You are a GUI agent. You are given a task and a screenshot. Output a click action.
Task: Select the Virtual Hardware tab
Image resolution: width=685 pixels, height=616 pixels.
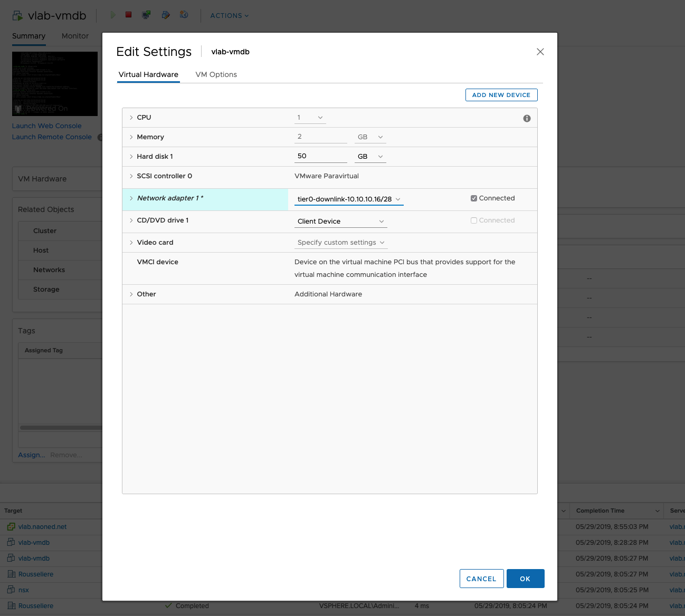(148, 74)
